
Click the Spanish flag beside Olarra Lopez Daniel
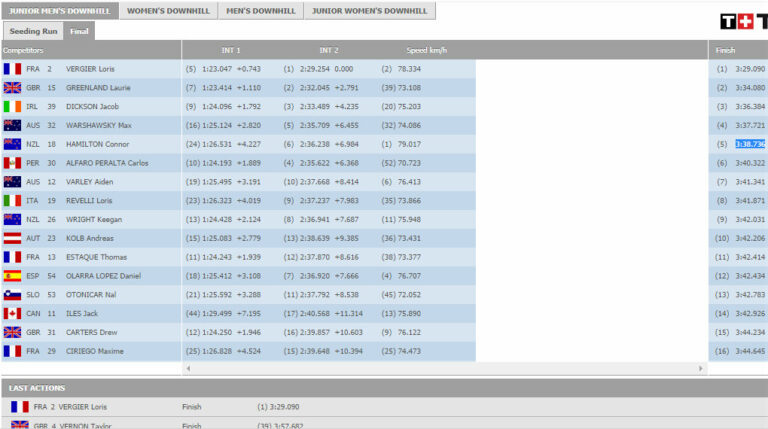pos(12,276)
